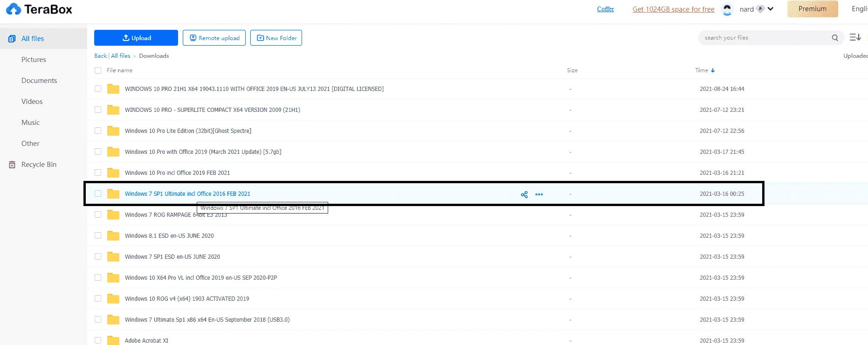
Task: Click folder icon of ROG v4 1903 row
Action: [113, 298]
